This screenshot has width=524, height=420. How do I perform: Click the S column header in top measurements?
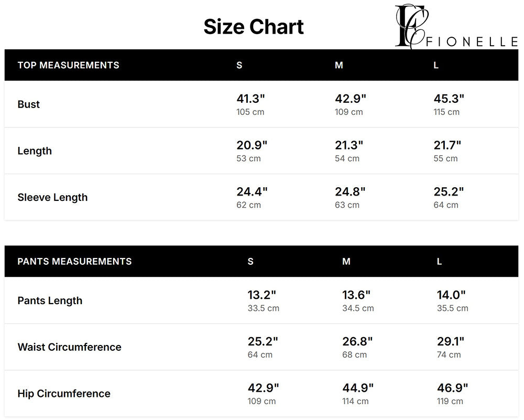pyautogui.click(x=239, y=65)
